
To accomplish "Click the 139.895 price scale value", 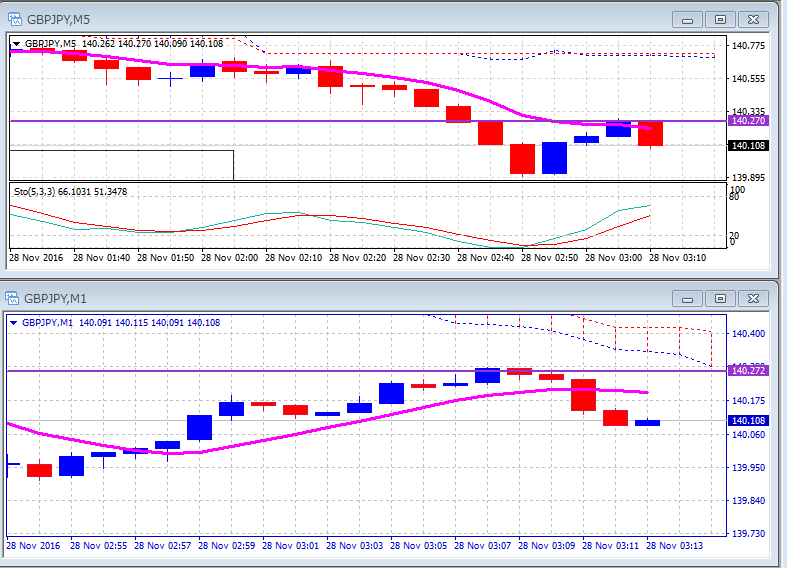I will (748, 178).
